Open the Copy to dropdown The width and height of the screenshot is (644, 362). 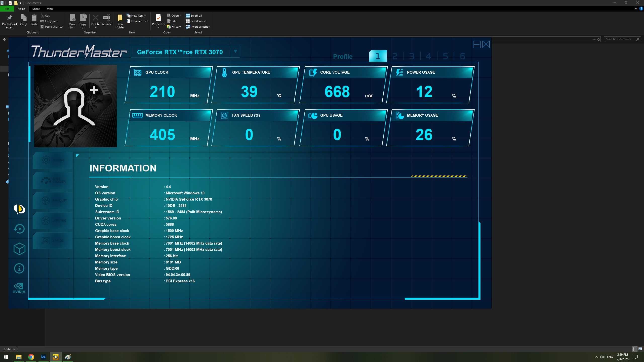click(x=83, y=21)
